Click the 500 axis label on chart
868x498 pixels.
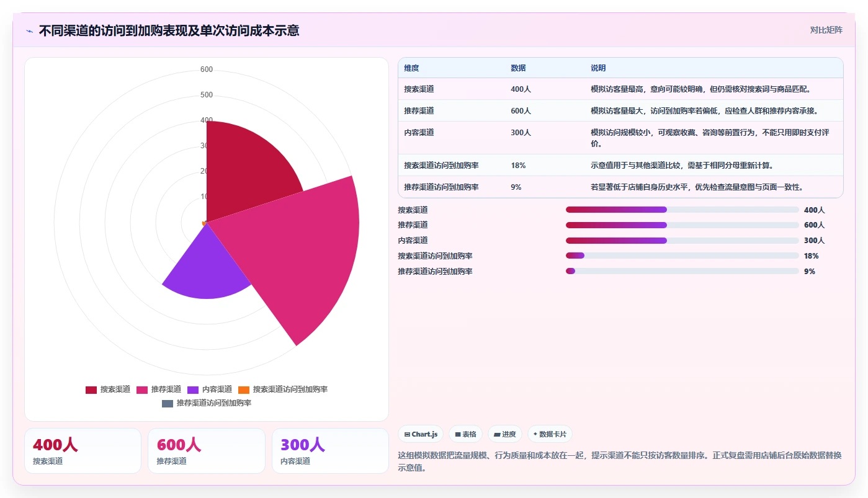207,95
